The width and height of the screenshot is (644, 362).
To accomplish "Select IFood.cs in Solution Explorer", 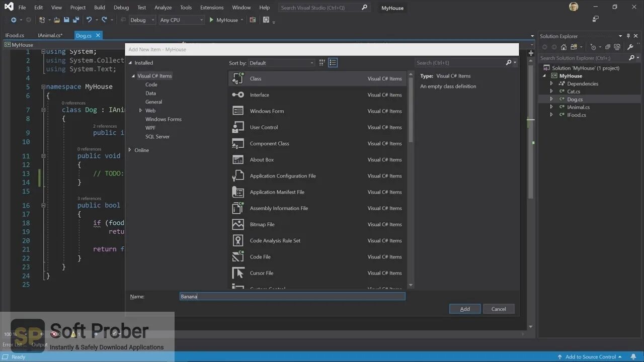I will click(x=577, y=115).
